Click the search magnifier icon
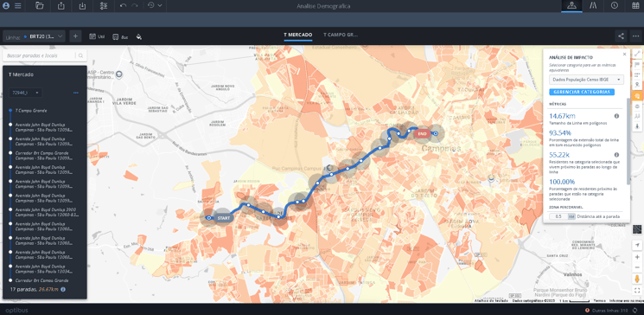The image size is (644, 315). coord(81,55)
